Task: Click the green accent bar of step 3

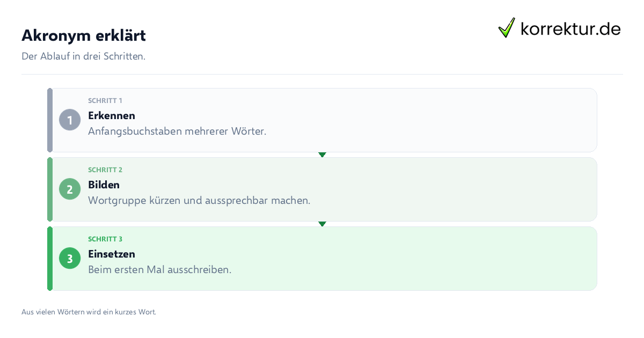Action: 50,259
